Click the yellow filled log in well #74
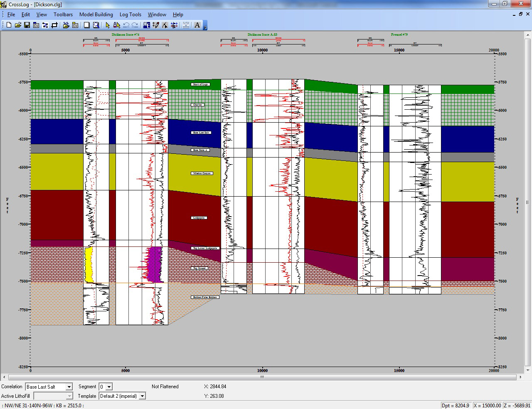Image resolution: width=532 pixels, height=409 pixels. 88,265
